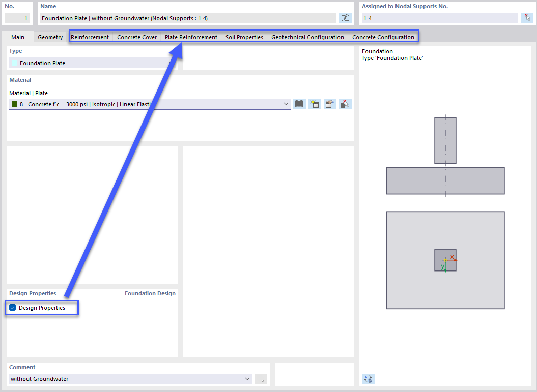Click the light blue Foundation Plate type swatch
The height and width of the screenshot is (392, 537).
[14, 63]
